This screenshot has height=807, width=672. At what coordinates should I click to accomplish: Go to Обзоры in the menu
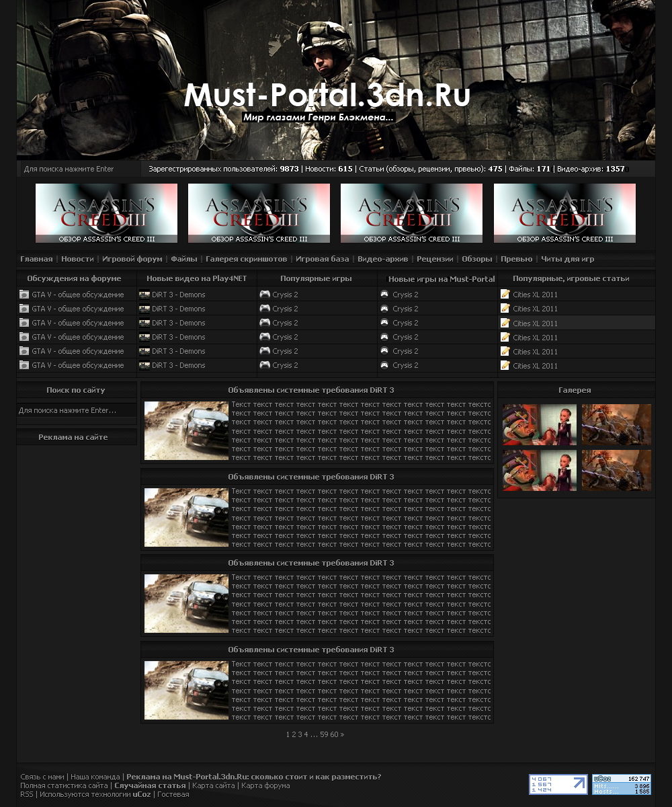[x=477, y=259]
